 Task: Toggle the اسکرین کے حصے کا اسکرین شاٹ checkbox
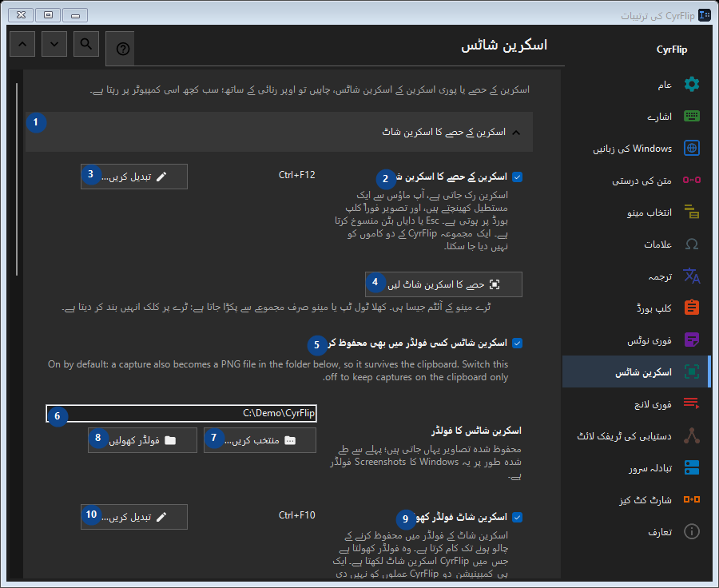[517, 177]
